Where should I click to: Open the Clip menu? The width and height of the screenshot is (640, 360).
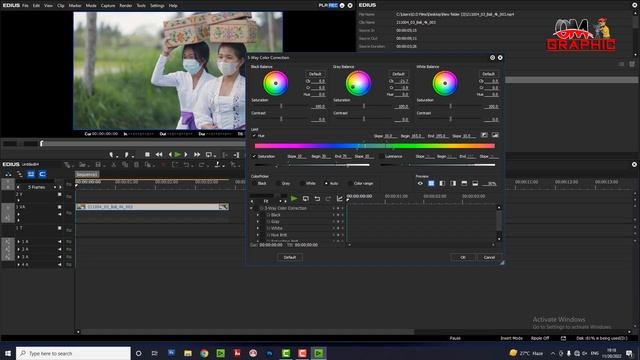pyautogui.click(x=61, y=6)
